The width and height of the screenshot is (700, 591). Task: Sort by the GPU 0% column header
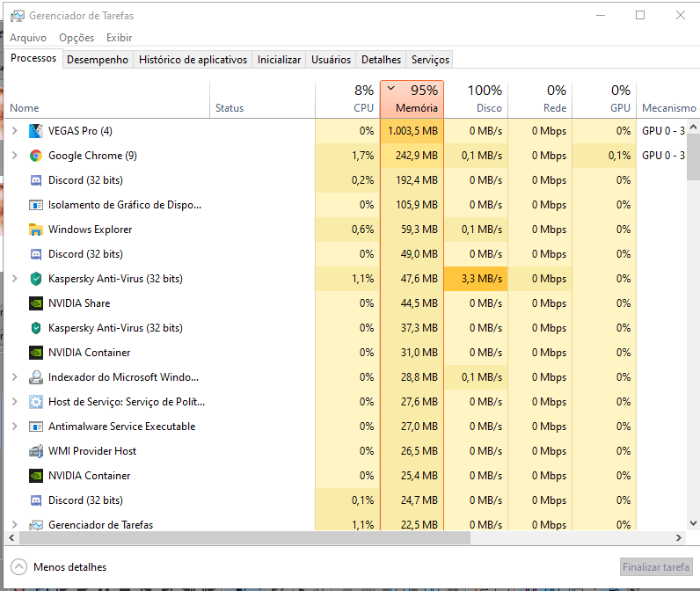[x=604, y=100]
